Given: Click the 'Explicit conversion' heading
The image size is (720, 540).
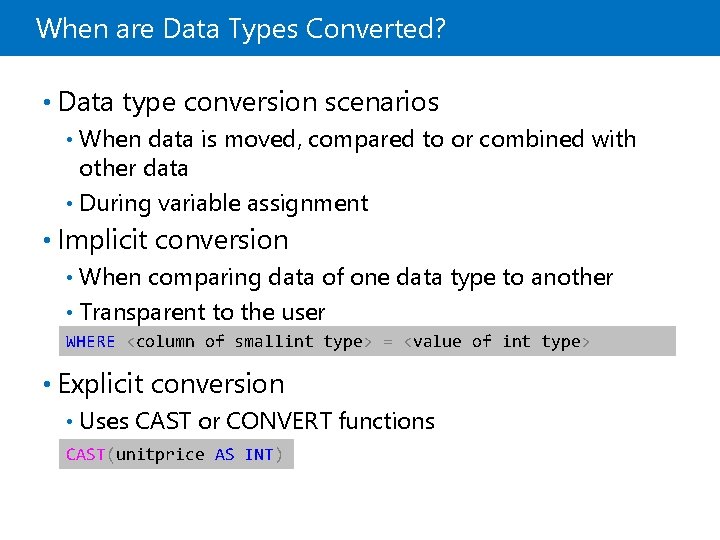Looking at the screenshot, I should coord(171,384).
